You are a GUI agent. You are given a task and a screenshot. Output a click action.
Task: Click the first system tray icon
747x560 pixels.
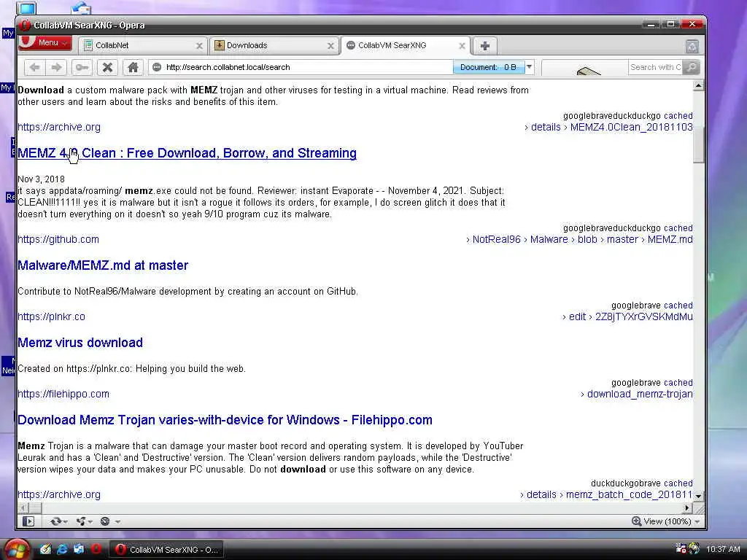[x=681, y=548]
